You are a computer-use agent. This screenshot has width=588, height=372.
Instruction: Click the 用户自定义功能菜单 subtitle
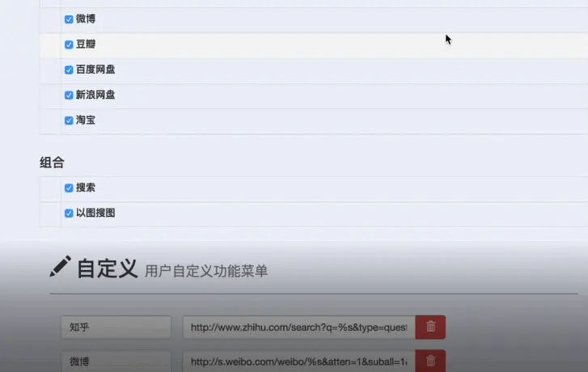click(x=206, y=271)
